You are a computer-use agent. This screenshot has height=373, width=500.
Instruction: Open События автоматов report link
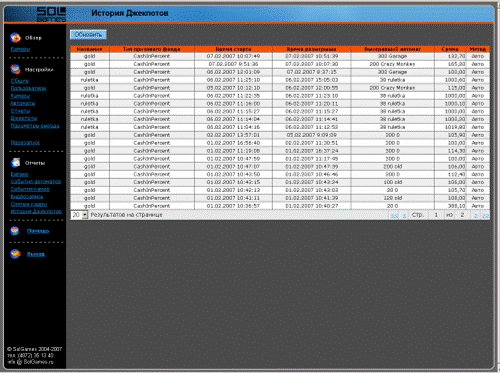click(x=36, y=182)
